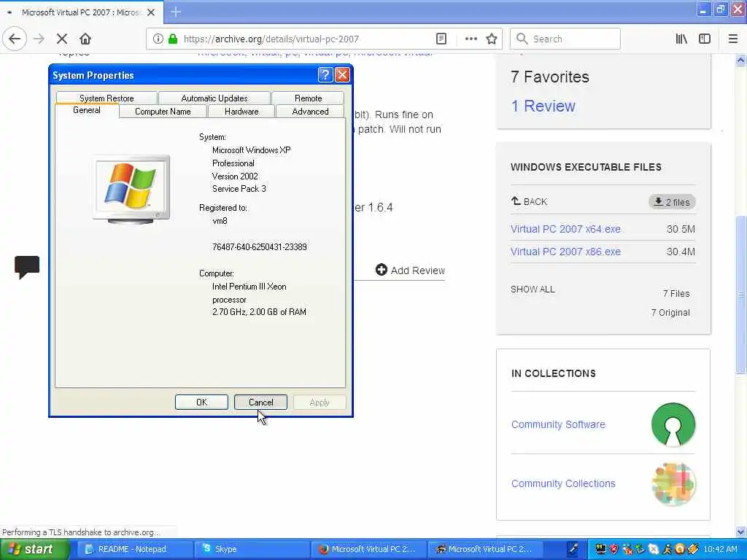
Task: Stop page loading with X button
Action: (62, 39)
